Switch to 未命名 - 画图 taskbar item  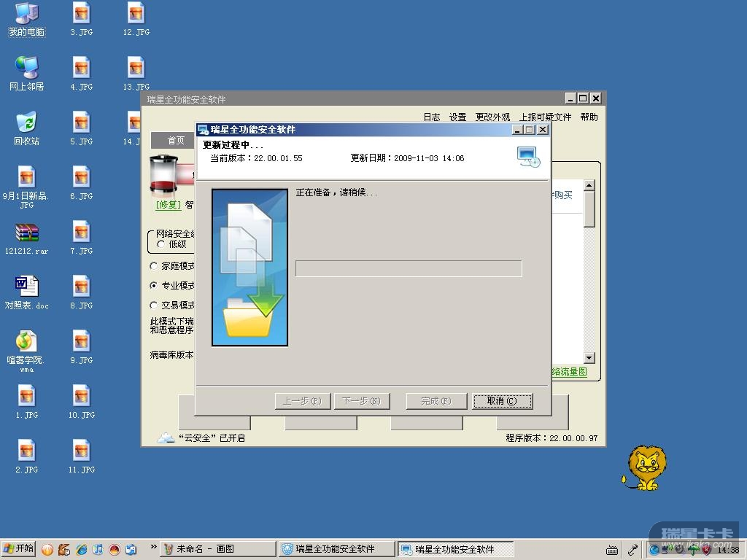click(x=217, y=549)
